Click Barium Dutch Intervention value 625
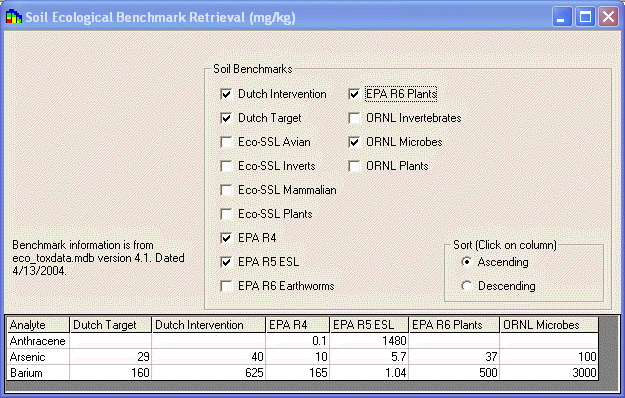 (x=208, y=373)
